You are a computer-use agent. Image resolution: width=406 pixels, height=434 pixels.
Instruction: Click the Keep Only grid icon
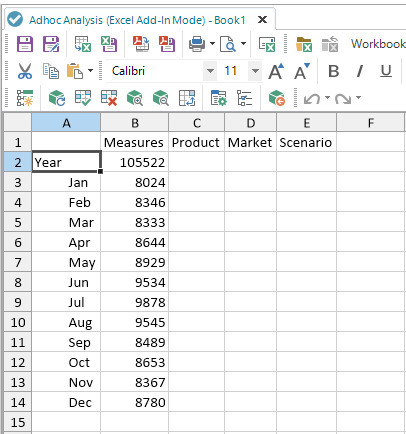coord(83,98)
